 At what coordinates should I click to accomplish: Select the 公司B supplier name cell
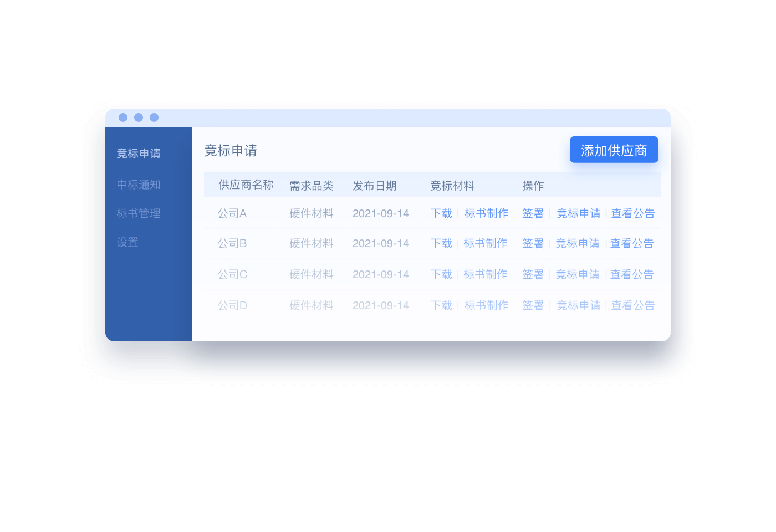(232, 243)
